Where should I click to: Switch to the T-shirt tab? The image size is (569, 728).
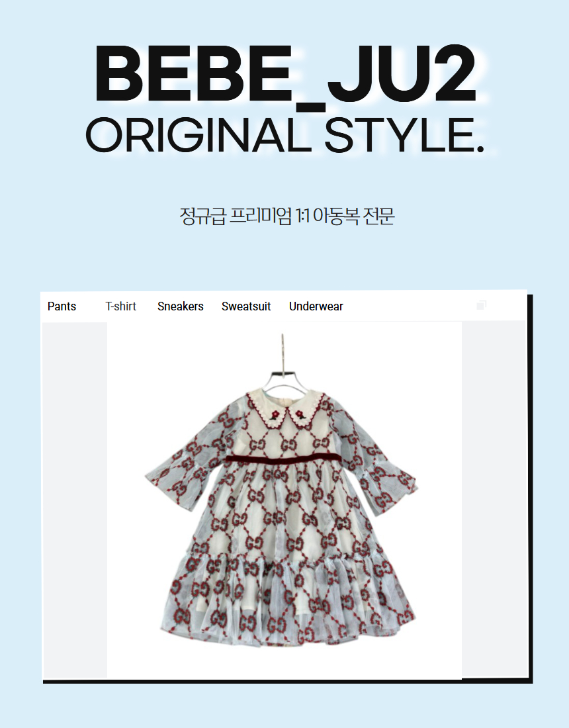point(120,306)
